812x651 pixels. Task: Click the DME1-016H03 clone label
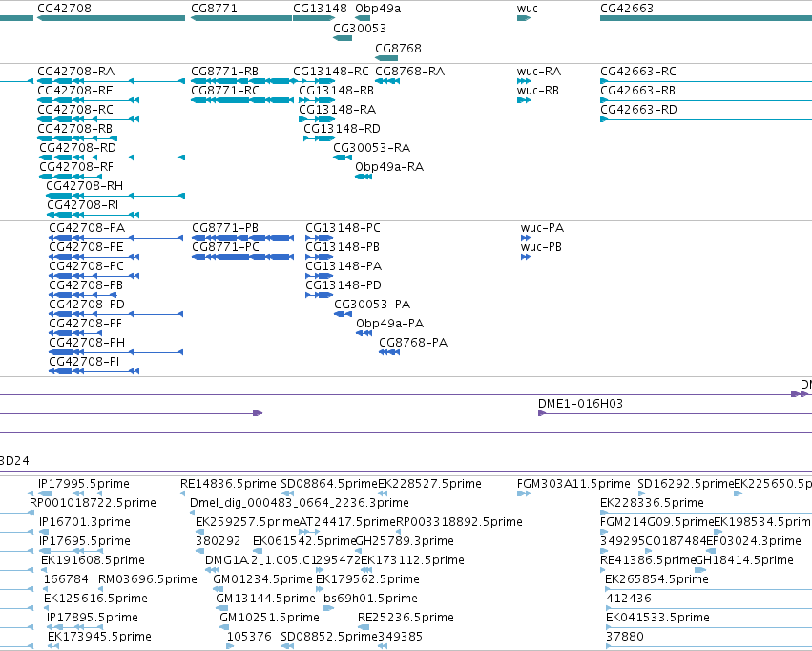pyautogui.click(x=580, y=404)
